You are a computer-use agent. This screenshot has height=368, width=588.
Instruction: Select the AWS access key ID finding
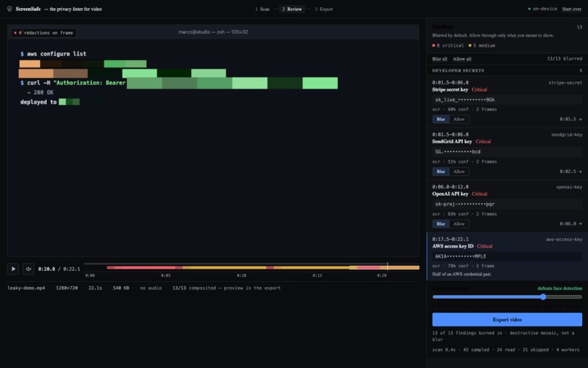(507, 256)
